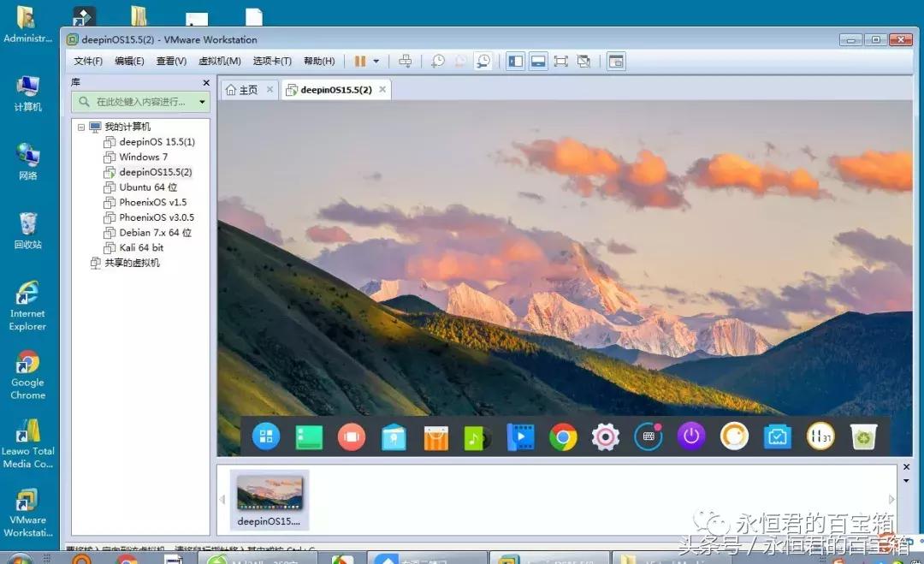Launch Google Chrome from the deepin dock
This screenshot has height=564, width=924.
[x=562, y=436]
